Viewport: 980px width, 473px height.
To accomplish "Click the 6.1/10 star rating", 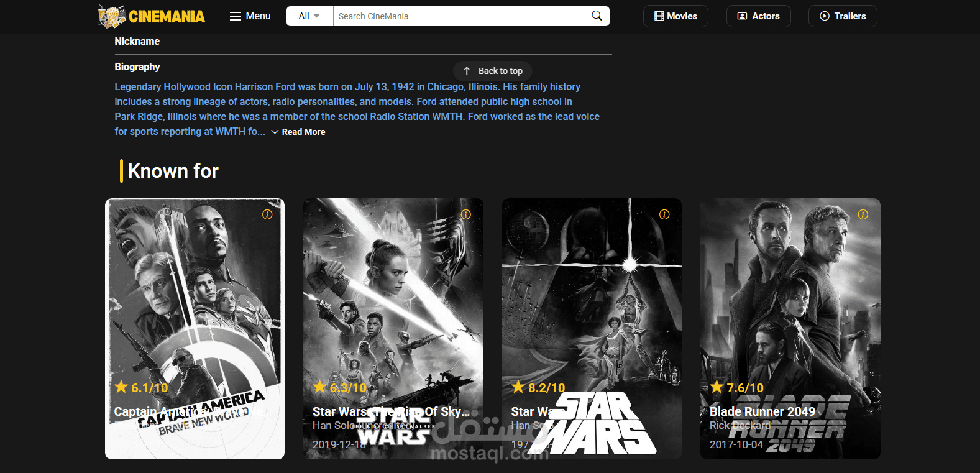I will click(x=141, y=388).
